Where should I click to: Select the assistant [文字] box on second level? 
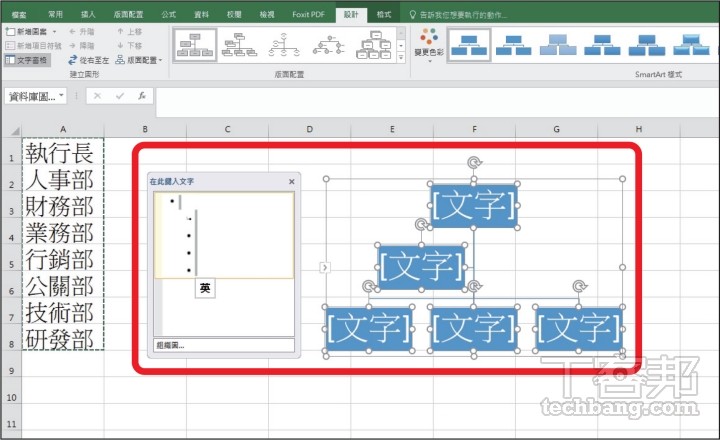(421, 267)
